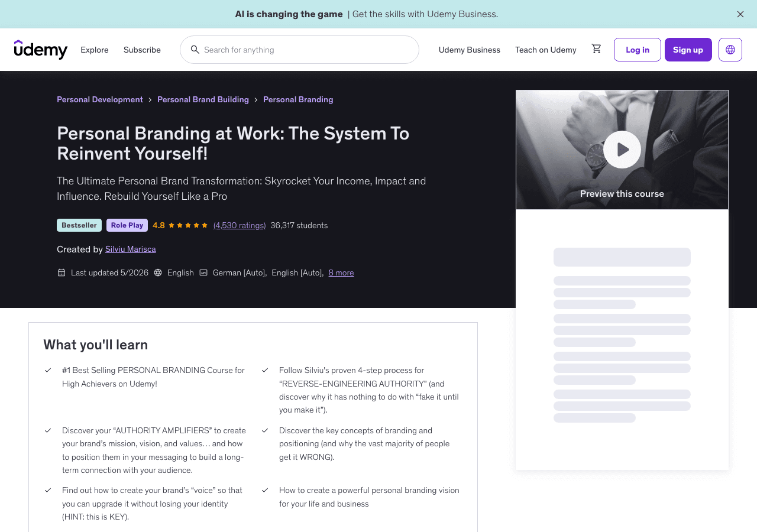Click the course preview thumbnail image

(622, 150)
